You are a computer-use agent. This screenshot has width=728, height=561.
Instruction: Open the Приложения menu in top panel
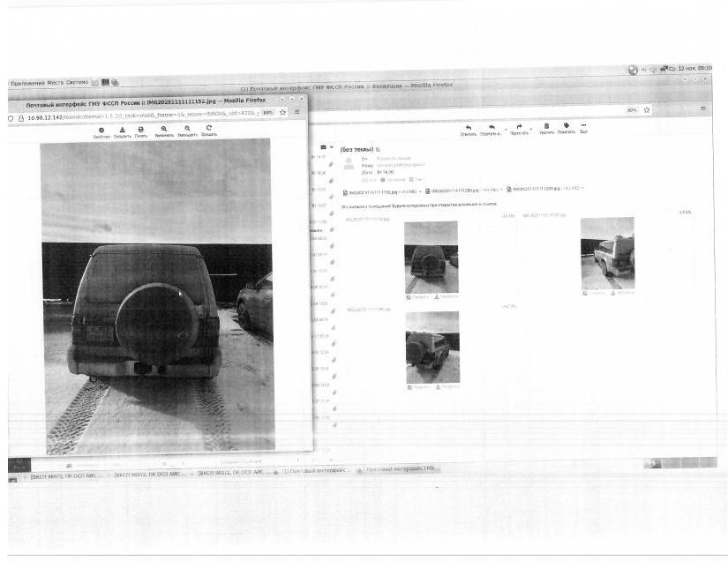26,83
